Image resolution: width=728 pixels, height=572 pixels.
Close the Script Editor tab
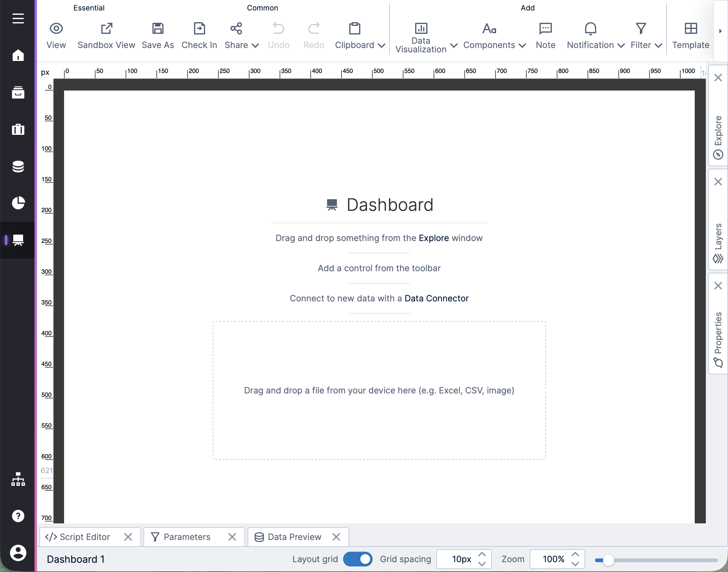[x=128, y=537]
